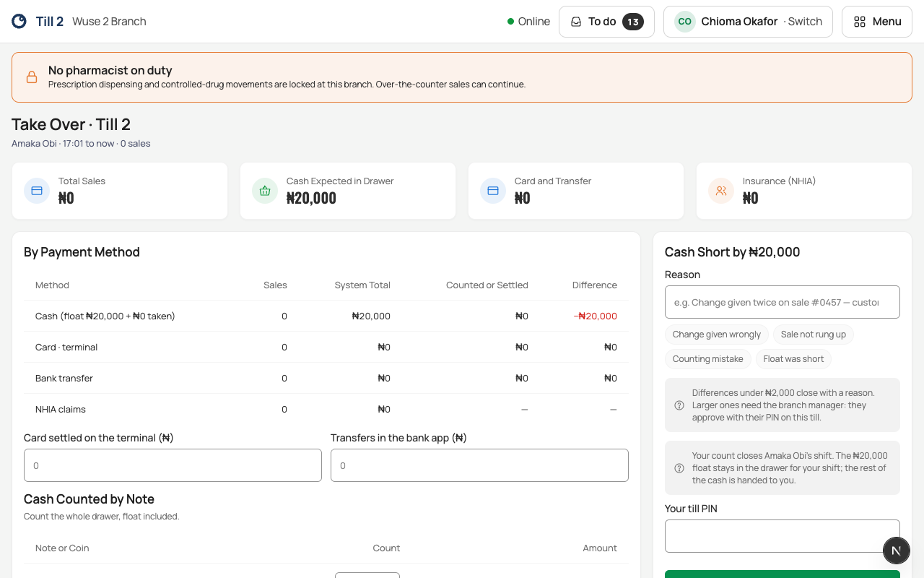
Task: Select the 'Change given wrongly' reason chip
Action: (x=717, y=335)
